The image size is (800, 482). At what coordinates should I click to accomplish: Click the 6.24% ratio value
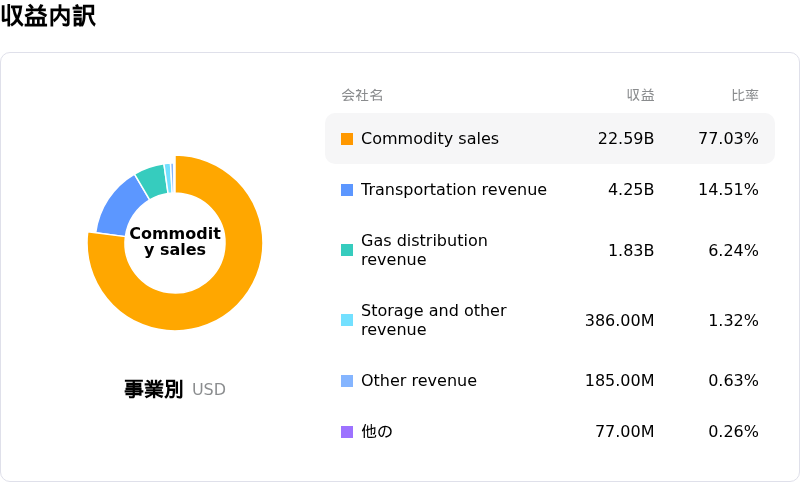pos(734,250)
